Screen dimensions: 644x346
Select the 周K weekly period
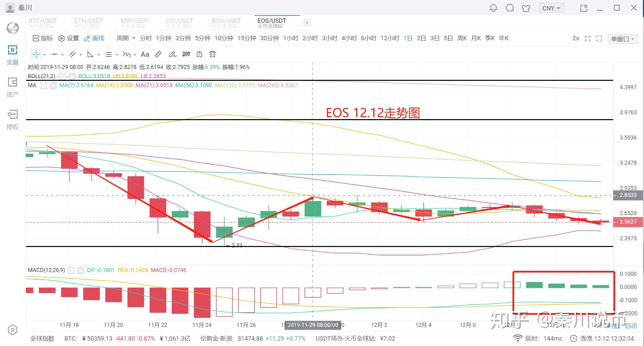462,38
